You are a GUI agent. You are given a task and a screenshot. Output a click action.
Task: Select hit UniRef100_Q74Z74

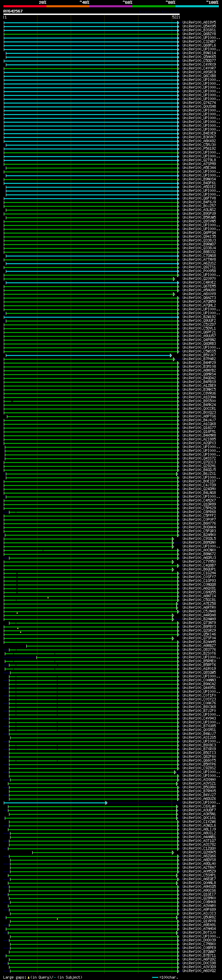(x=199, y=103)
